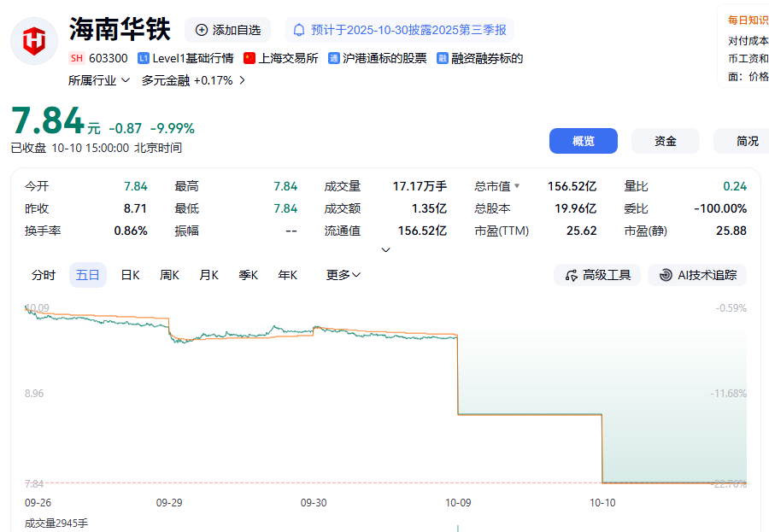
Task: Open the 简况 tab
Action: [x=742, y=141]
